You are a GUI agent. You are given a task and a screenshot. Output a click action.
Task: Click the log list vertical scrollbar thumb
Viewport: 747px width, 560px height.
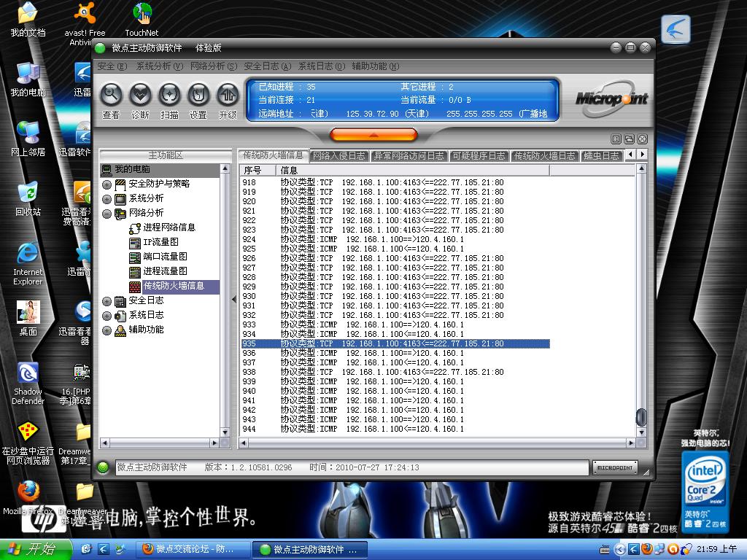point(641,417)
